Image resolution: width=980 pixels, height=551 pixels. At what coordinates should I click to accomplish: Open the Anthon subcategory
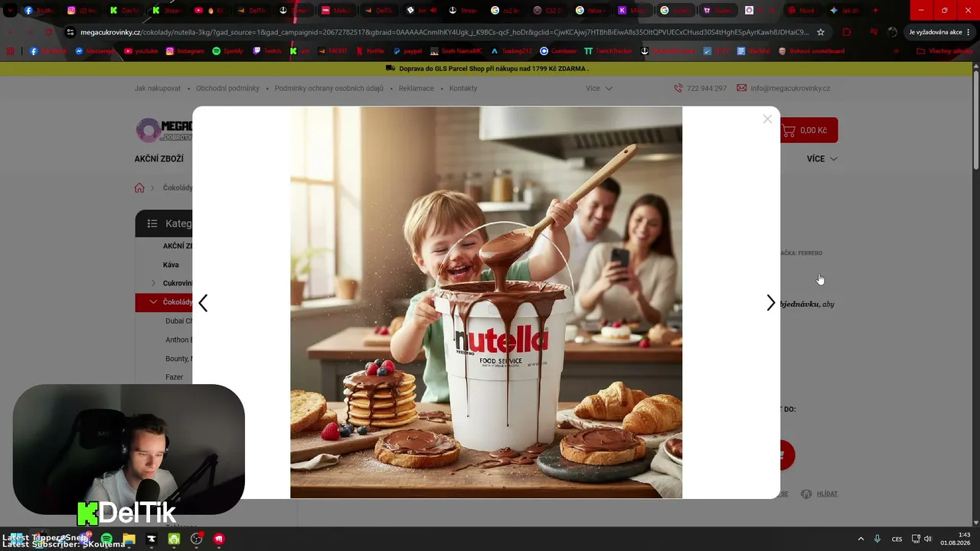click(x=179, y=340)
